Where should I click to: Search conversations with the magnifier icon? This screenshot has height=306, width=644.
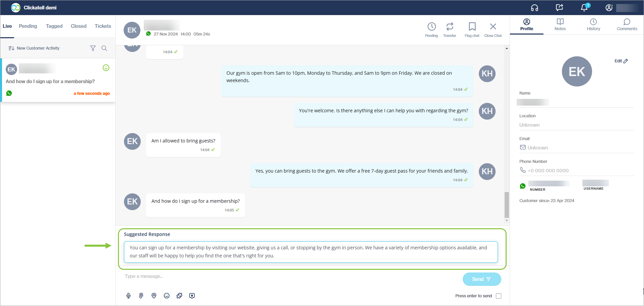(x=104, y=48)
